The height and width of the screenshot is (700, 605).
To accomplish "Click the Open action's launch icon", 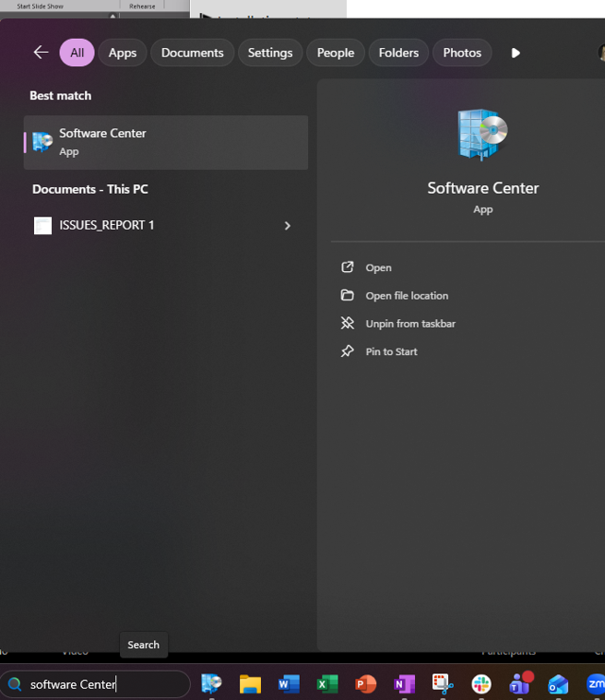I will [347, 267].
